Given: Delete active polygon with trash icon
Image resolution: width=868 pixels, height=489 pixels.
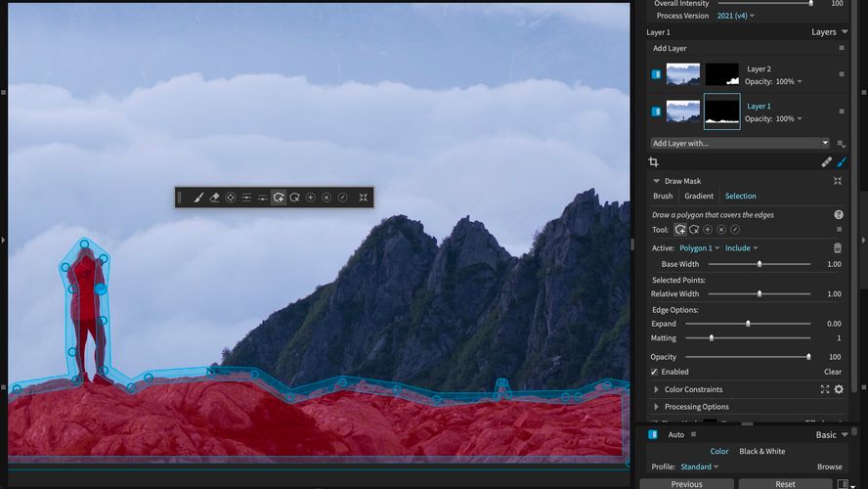Looking at the screenshot, I should 838,247.
